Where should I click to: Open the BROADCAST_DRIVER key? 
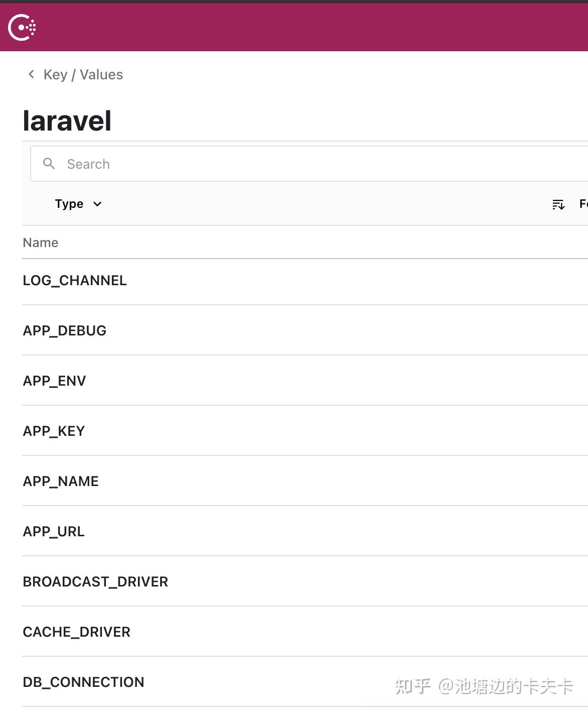pos(95,581)
